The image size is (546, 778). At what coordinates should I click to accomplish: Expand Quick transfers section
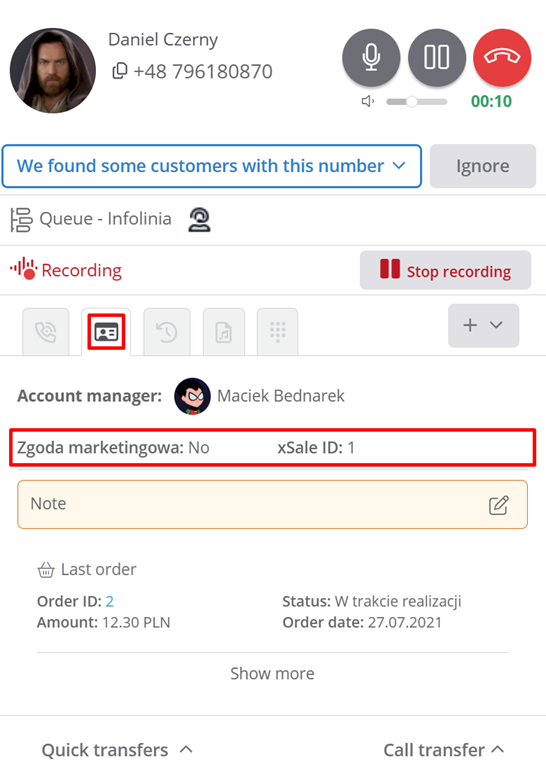click(117, 750)
